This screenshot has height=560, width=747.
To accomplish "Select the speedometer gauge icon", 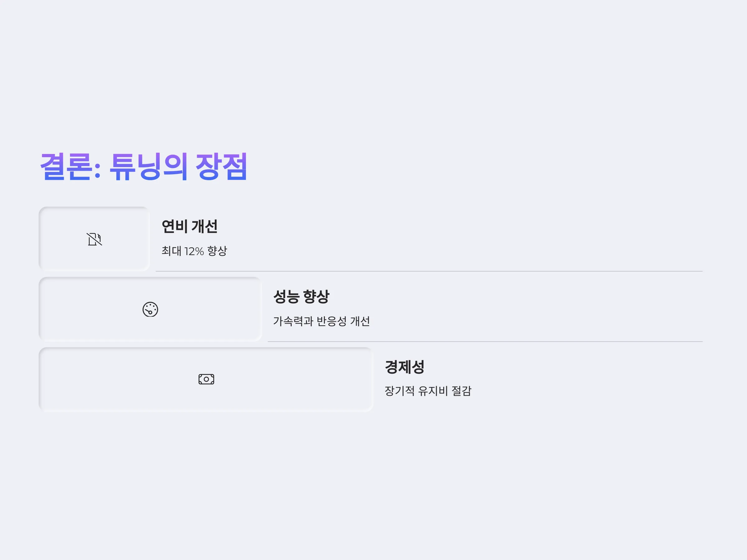I will tap(150, 309).
